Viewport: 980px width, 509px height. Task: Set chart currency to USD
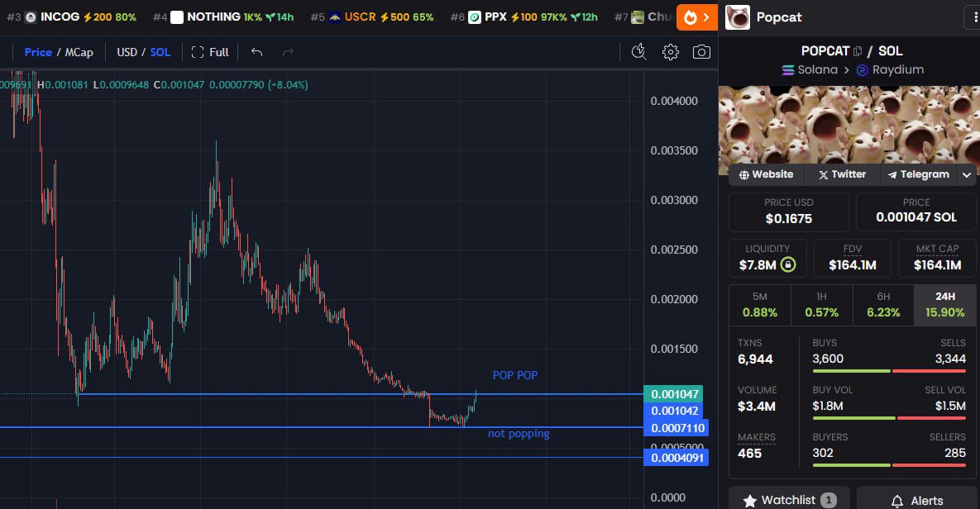pos(127,52)
